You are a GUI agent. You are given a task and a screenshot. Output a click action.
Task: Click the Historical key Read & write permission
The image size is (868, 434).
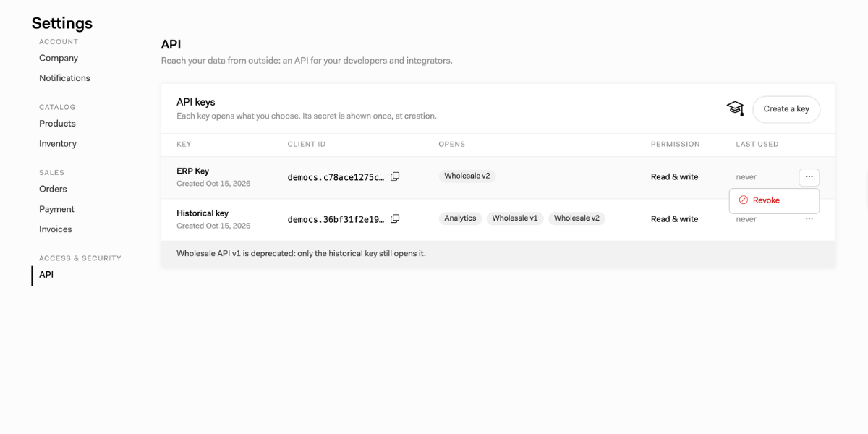coord(674,219)
